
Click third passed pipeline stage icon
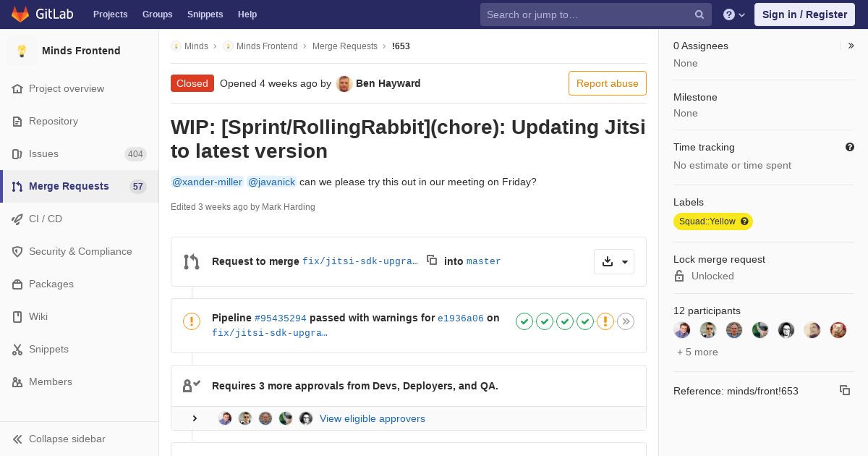coord(565,321)
